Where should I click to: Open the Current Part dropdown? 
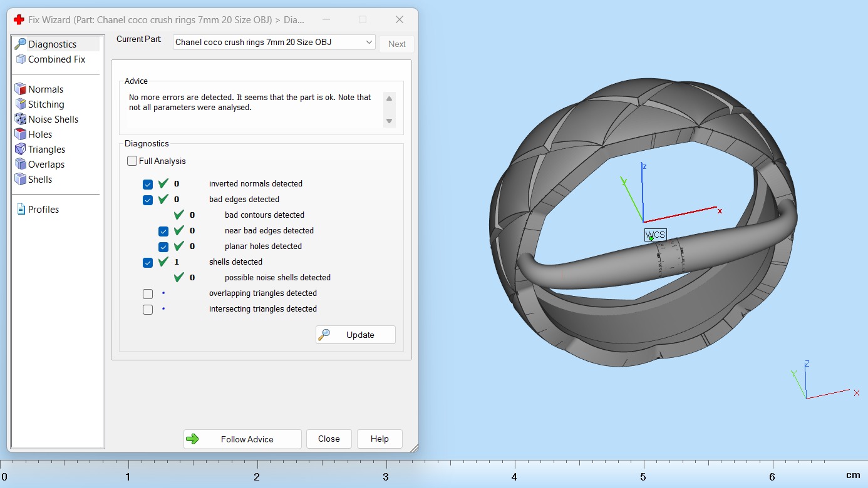(274, 43)
